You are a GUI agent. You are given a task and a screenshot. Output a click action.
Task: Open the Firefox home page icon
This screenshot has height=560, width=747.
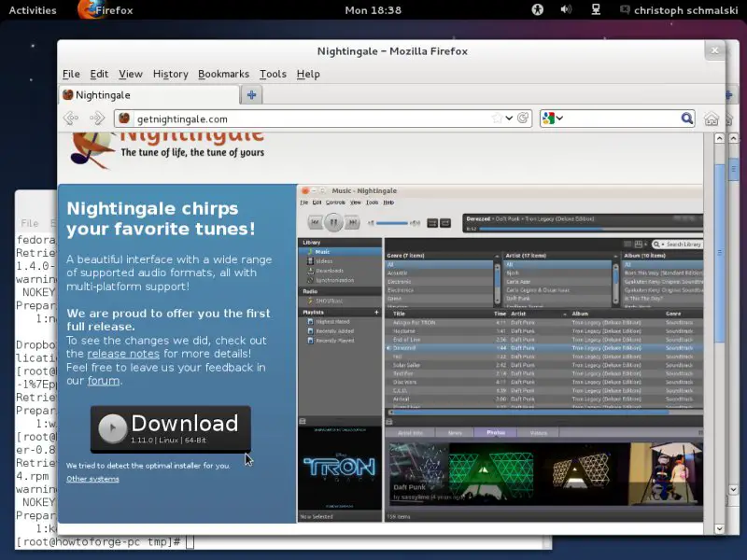click(711, 119)
